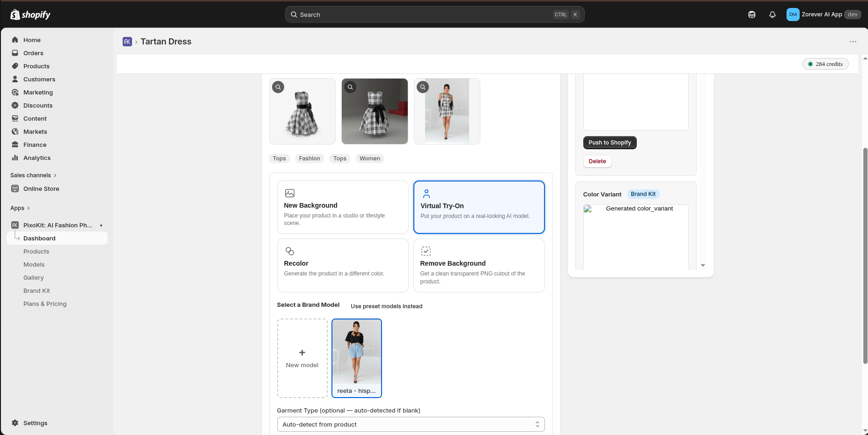The height and width of the screenshot is (435, 868).
Task: Open the three-dot page menu
Action: point(853,42)
